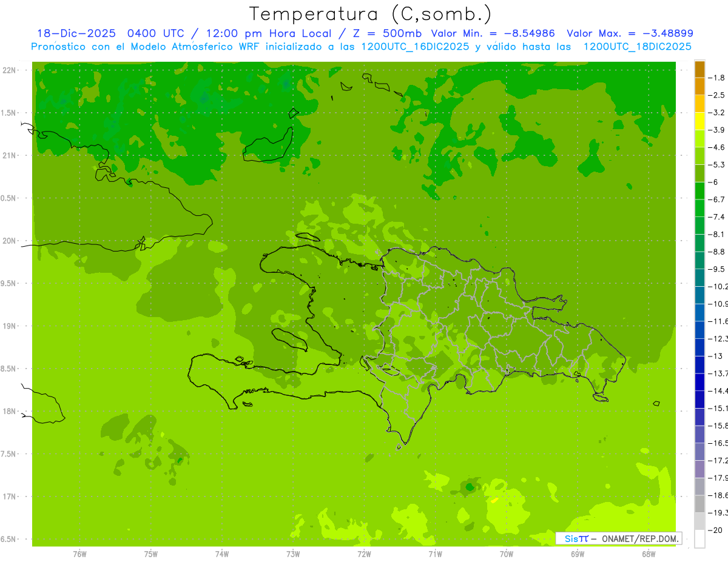Screen dimensions: 728x562
Task: Click the "-8.1" colorbar label
Action: [718, 234]
